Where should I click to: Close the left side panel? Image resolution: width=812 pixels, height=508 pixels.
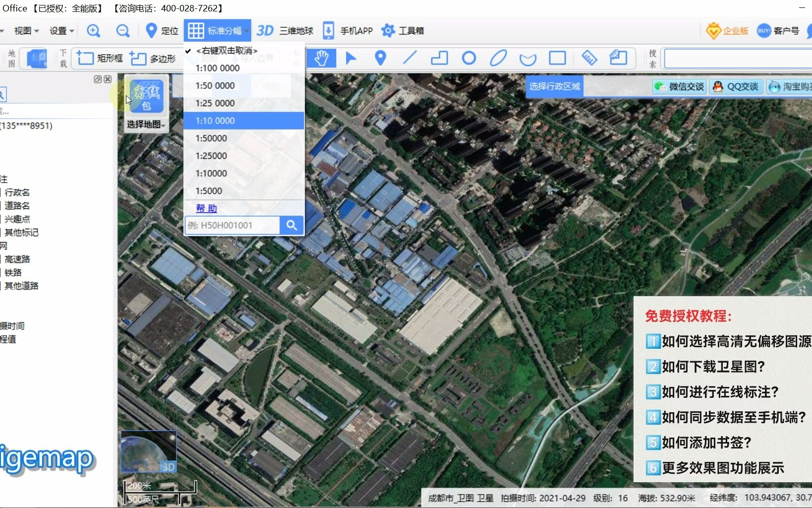click(108, 79)
